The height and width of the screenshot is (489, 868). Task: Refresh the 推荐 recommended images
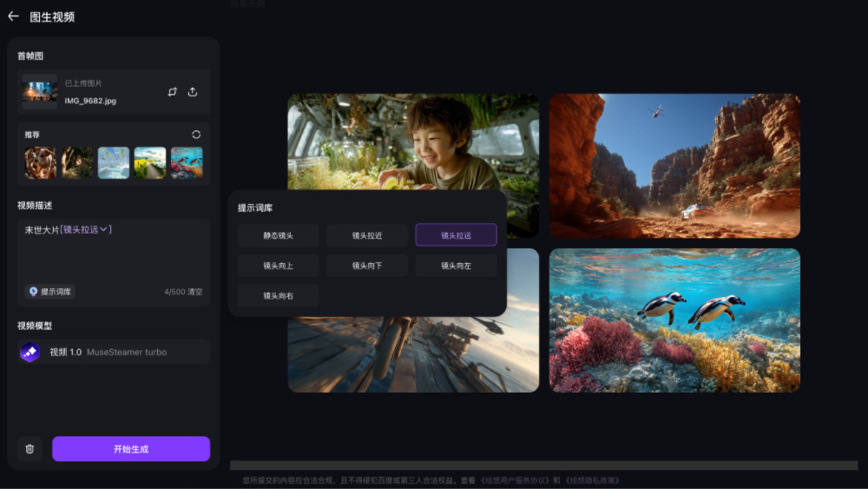(196, 135)
